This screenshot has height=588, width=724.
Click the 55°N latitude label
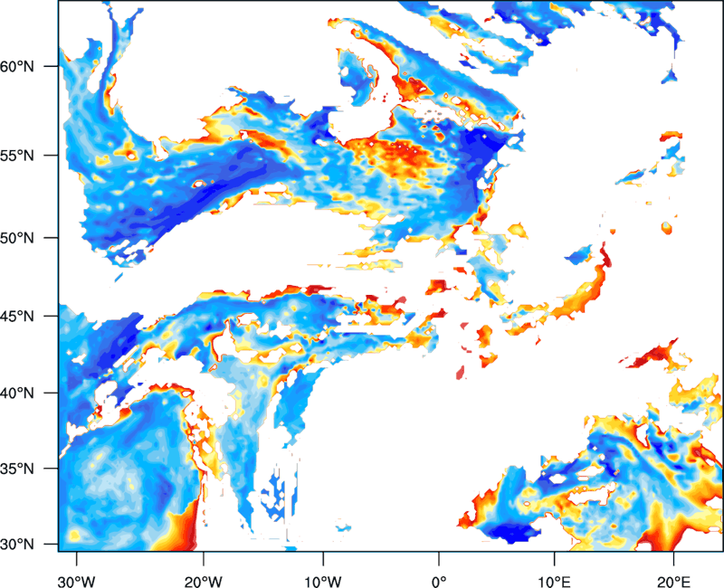pyautogui.click(x=17, y=155)
